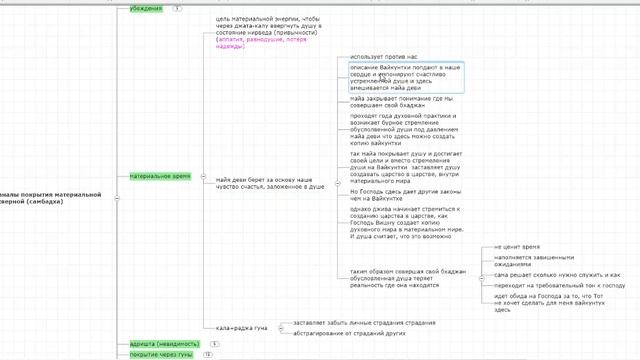This screenshot has width=640, height=360.
Task: Select node 'наполняется завышенными ожиданиями'
Action: coord(534,261)
